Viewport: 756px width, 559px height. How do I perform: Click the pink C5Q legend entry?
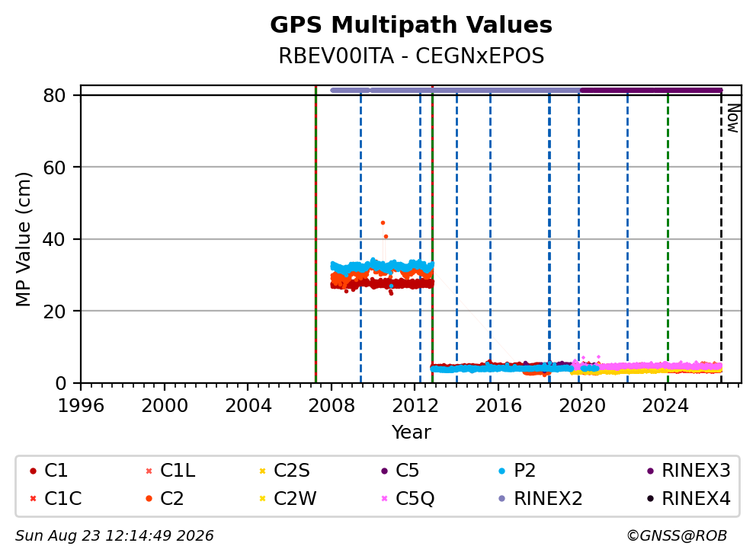coord(408,499)
